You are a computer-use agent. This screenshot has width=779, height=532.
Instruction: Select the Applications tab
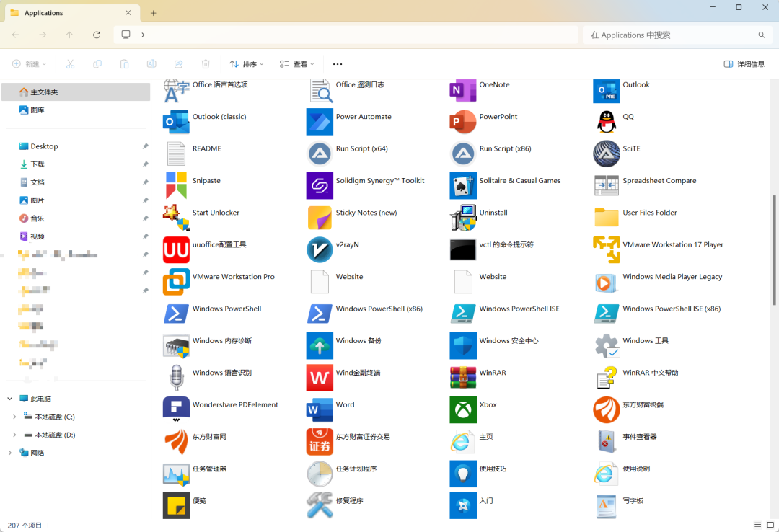point(73,13)
